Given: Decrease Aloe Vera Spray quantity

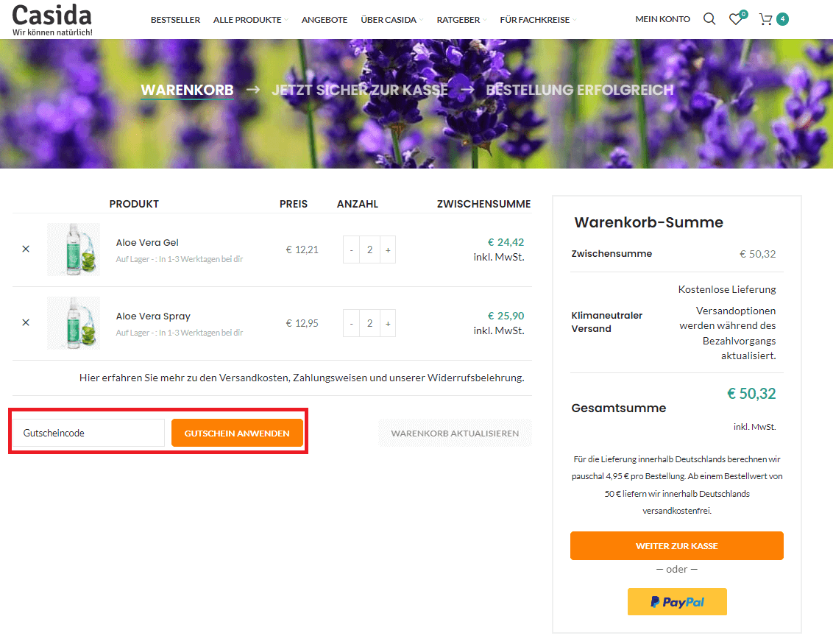Looking at the screenshot, I should point(351,324).
